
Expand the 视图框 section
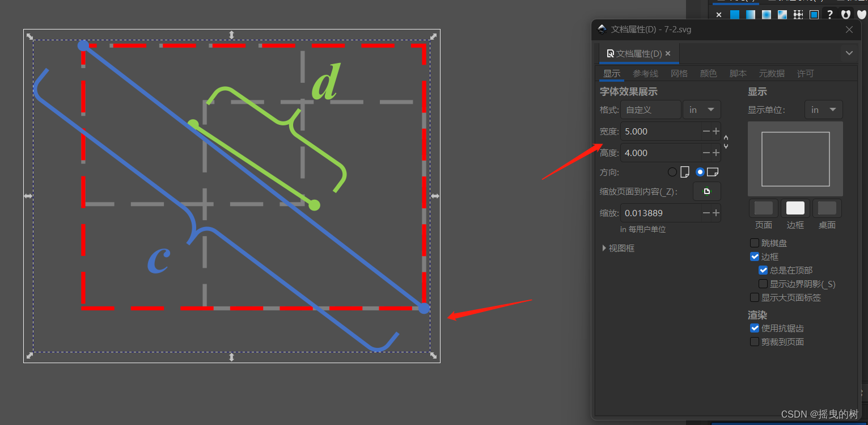617,248
